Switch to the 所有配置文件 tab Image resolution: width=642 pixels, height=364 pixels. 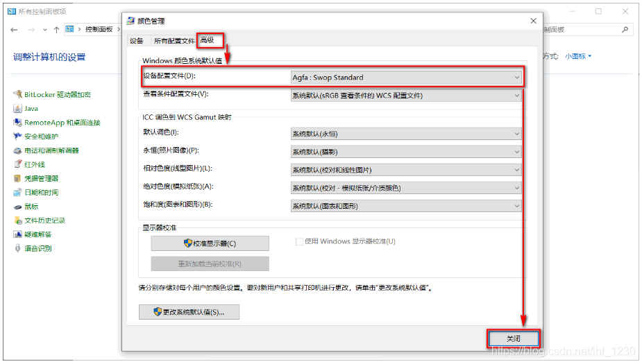(x=174, y=40)
